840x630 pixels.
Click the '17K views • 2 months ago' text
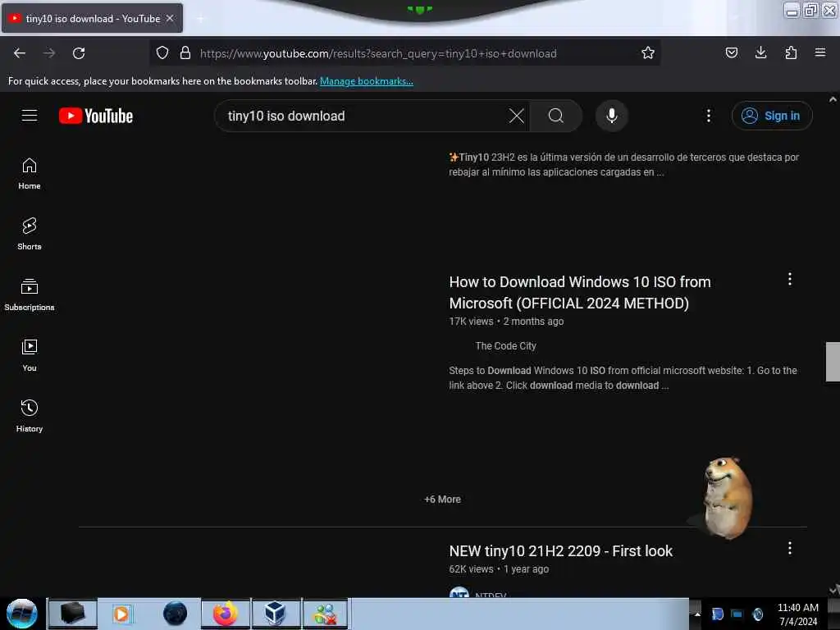(506, 322)
